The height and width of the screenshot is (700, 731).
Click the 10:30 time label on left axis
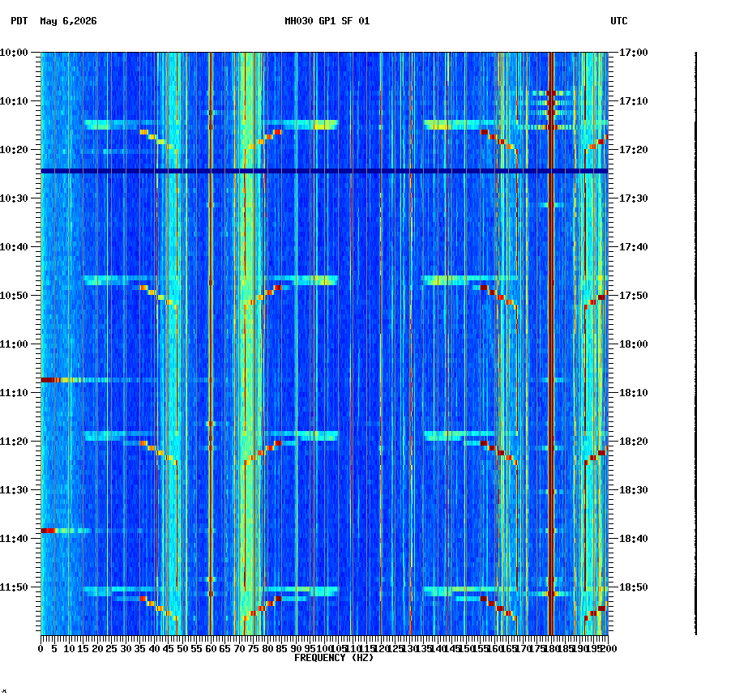click(x=14, y=198)
